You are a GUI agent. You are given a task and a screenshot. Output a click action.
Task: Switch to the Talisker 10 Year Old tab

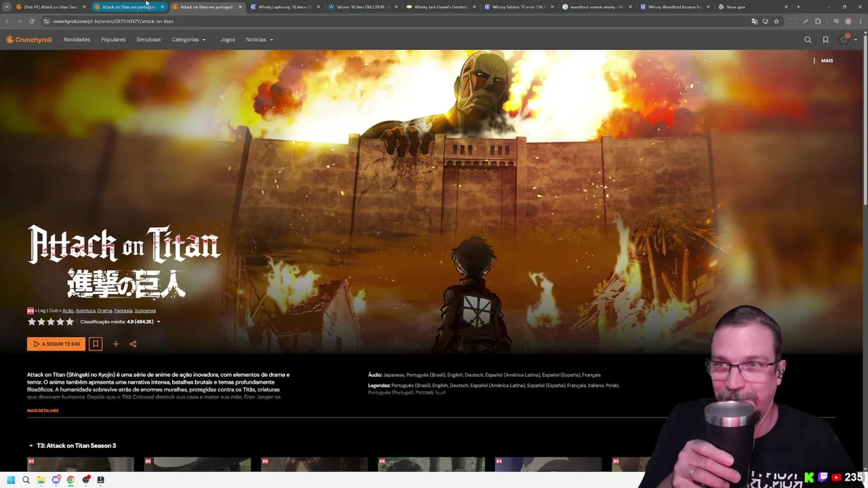(362, 7)
